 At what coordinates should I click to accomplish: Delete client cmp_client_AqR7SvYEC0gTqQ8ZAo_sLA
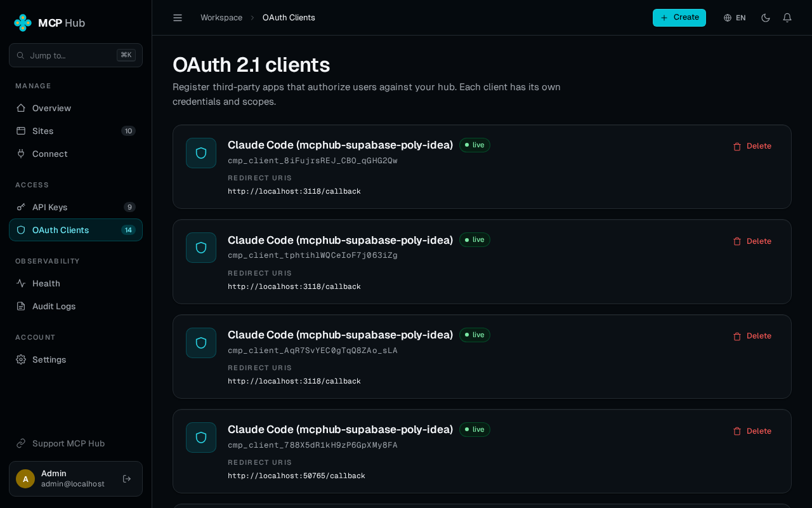pos(752,336)
